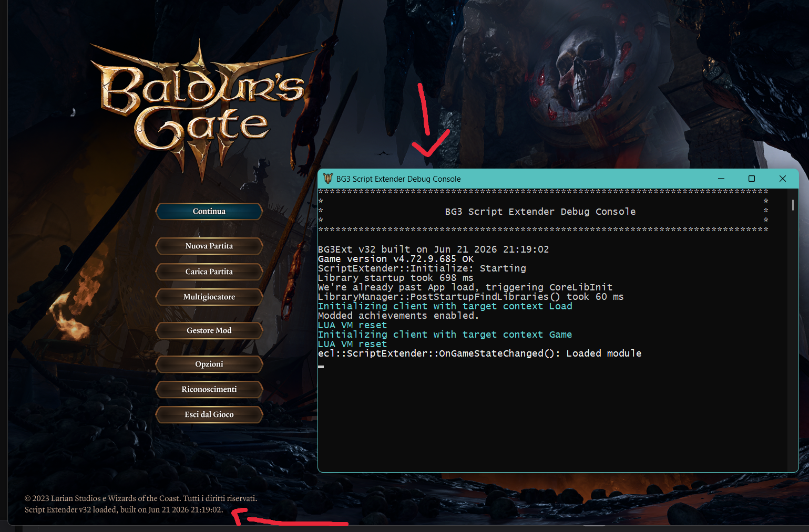The height and width of the screenshot is (532, 809).
Task: Click the 'OnGameStateChanged(): Loaded module' line
Action: [479, 353]
